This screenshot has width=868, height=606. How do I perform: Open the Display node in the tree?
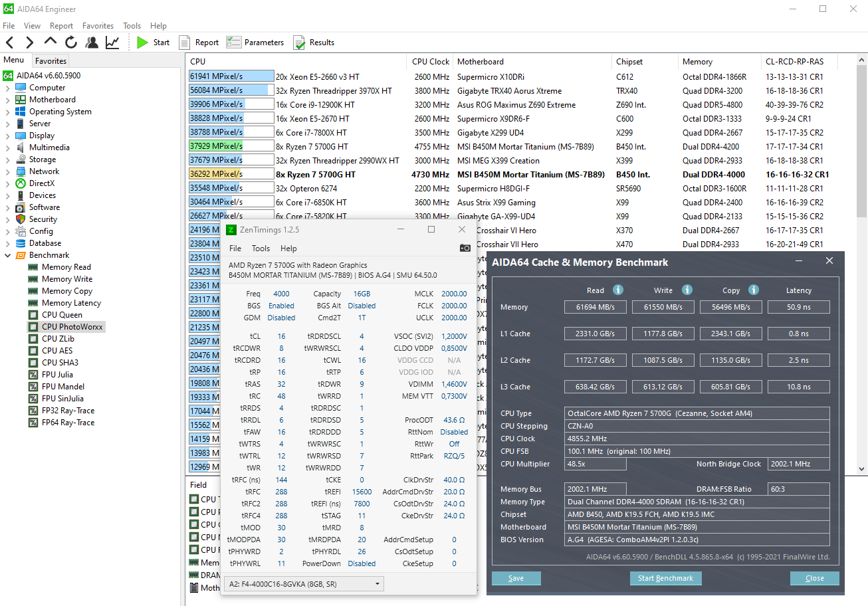tap(42, 136)
